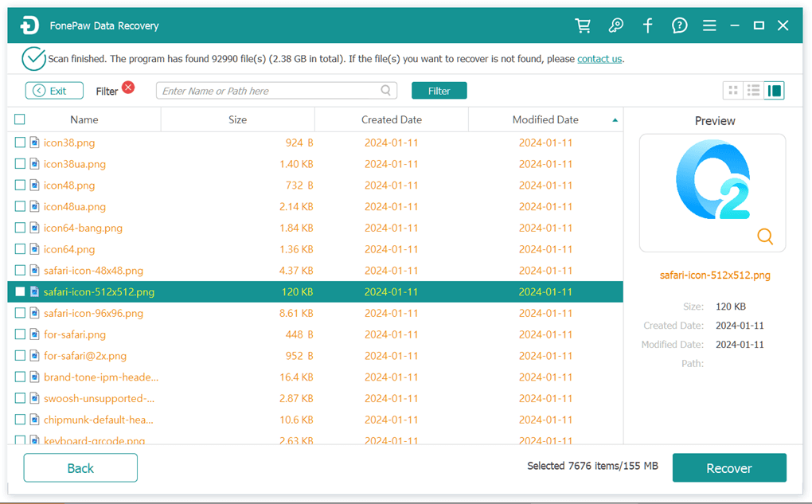Open the contact us link
Screen dimensions: 812x504
pyautogui.click(x=599, y=58)
